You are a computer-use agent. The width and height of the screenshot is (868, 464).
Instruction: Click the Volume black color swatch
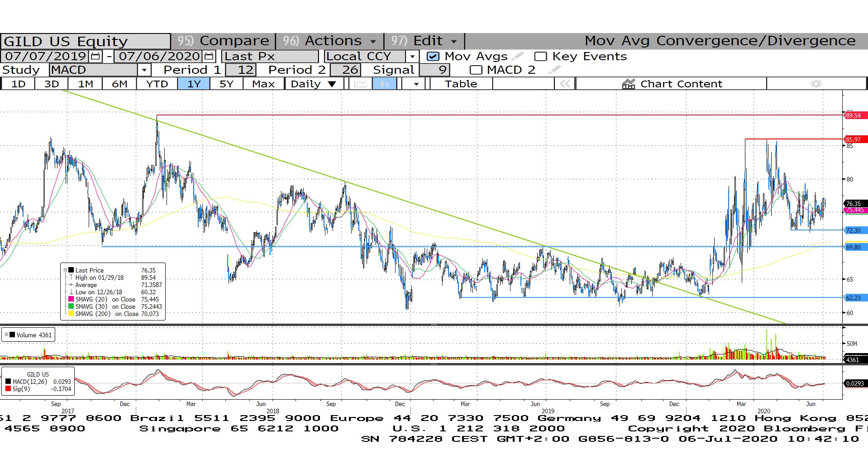click(12, 335)
